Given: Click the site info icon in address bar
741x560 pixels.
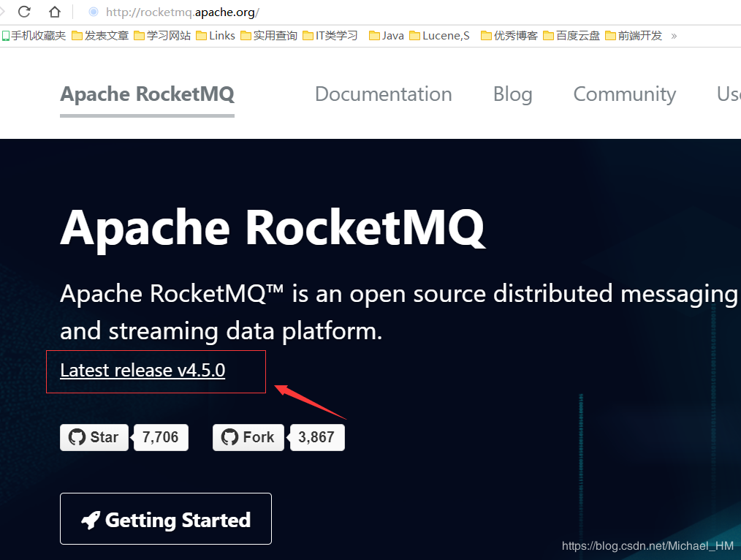Looking at the screenshot, I should (x=94, y=12).
